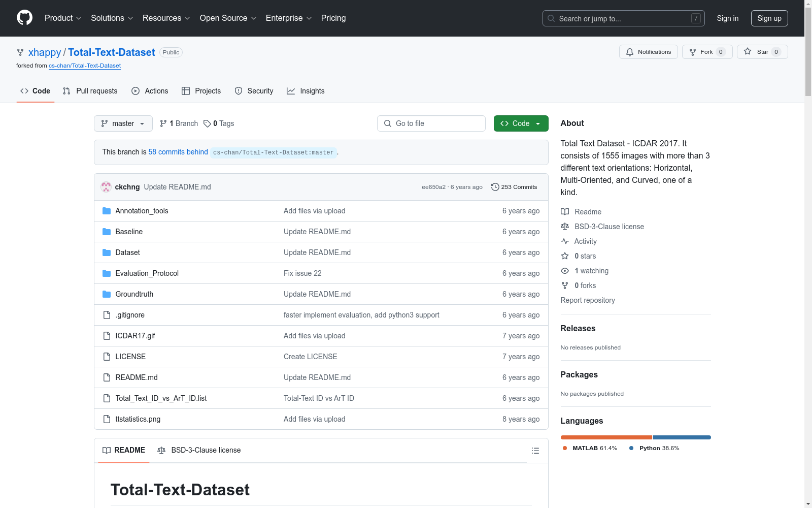Click the orange MATLAB language bar segment
This screenshot has width=812, height=508.
606,437
